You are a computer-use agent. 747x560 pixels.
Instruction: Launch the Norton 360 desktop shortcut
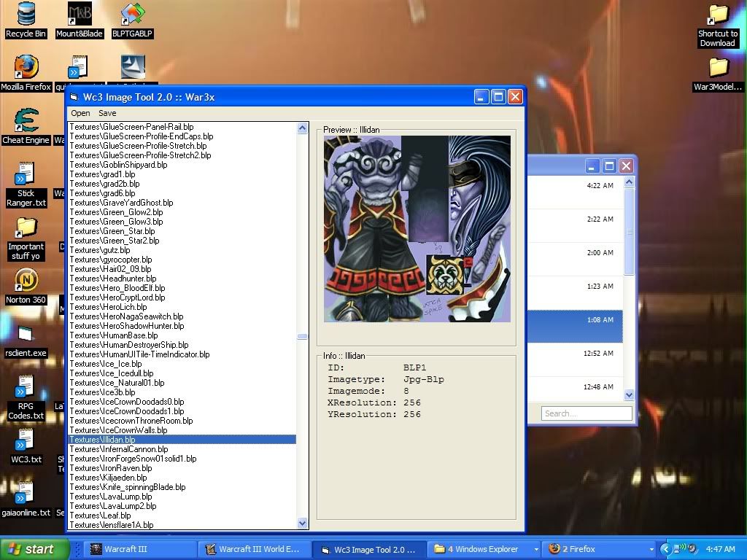point(26,286)
